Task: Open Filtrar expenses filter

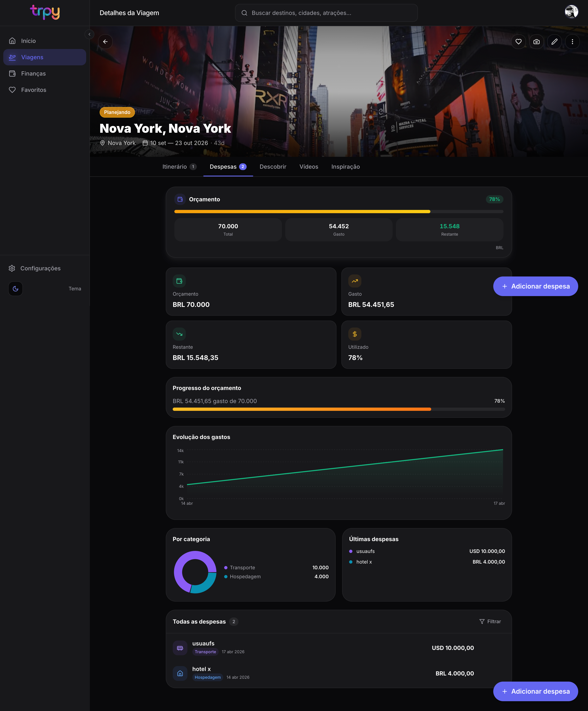Action: pyautogui.click(x=490, y=622)
